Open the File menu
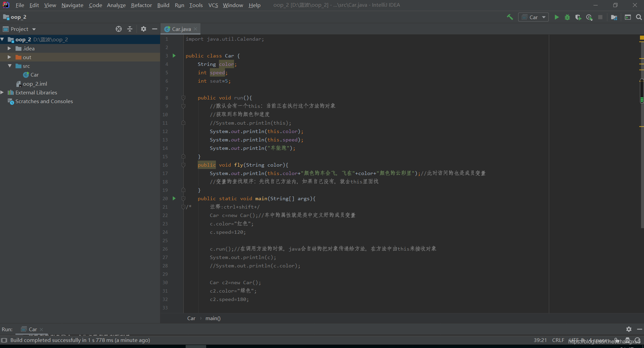The height and width of the screenshot is (348, 644). click(20, 5)
